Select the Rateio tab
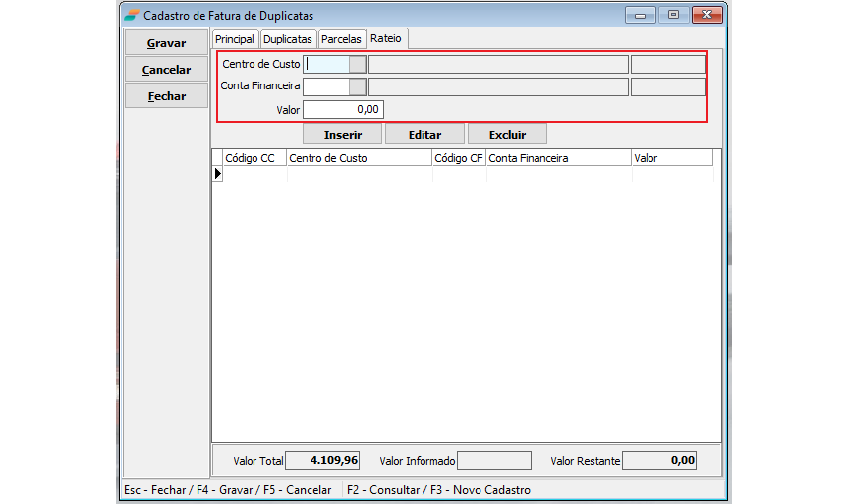The height and width of the screenshot is (504, 847). pyautogui.click(x=386, y=38)
